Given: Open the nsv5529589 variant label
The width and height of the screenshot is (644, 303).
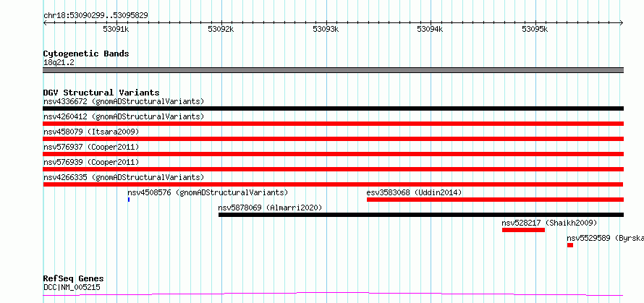Looking at the screenshot, I should [x=605, y=238].
